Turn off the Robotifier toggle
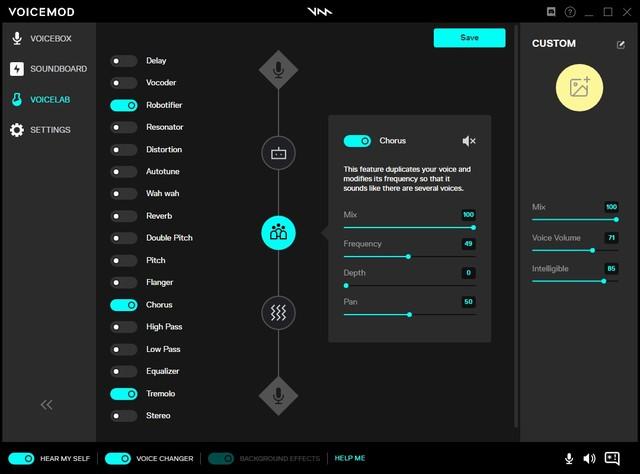The width and height of the screenshot is (640, 474). (x=124, y=105)
